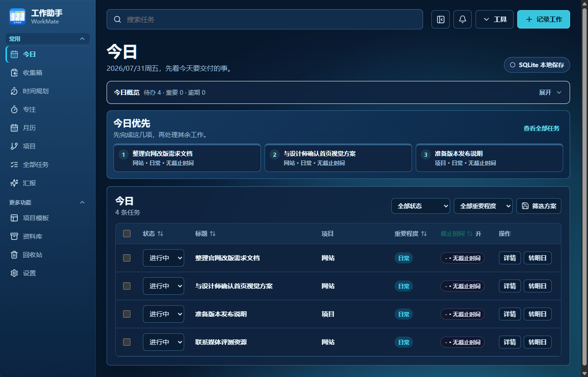The width and height of the screenshot is (588, 377).
Task: Click the calendar icon beside 今日
Action: tap(14, 54)
